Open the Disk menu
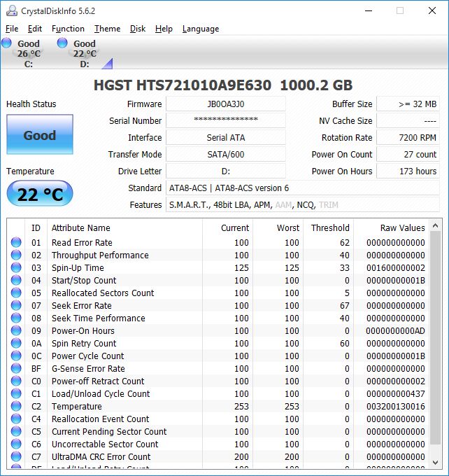449x476 pixels. [138, 29]
